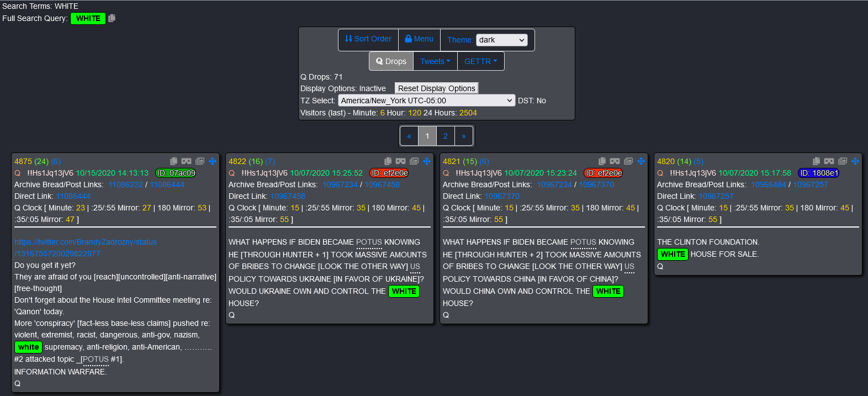Image resolution: width=868 pixels, height=396 pixels.
Task: Copy drop 4821 with the copy icon
Action: (602, 161)
